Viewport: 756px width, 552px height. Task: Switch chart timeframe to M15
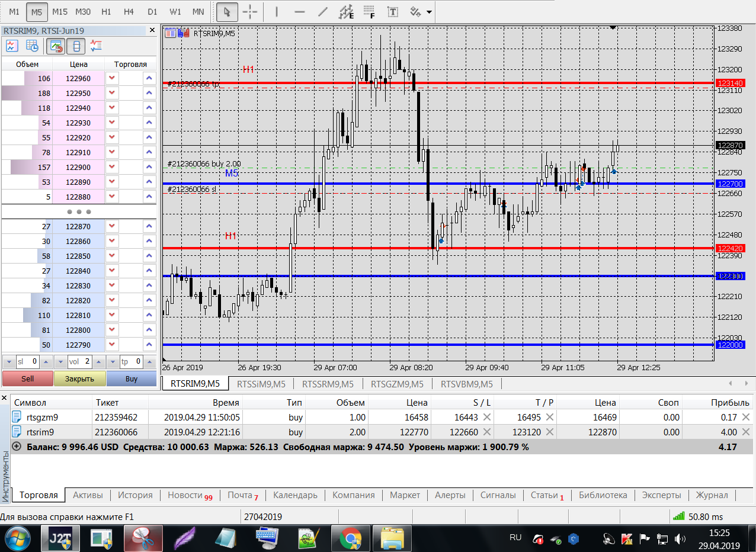pyautogui.click(x=59, y=12)
